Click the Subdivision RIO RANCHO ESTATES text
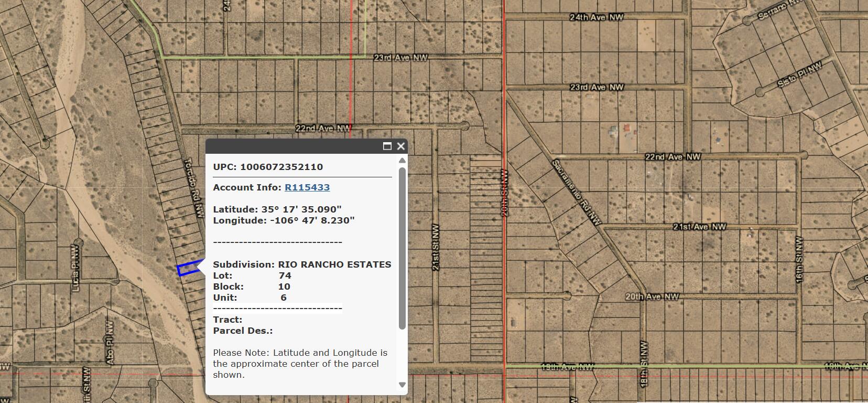The image size is (868, 403). coord(302,264)
